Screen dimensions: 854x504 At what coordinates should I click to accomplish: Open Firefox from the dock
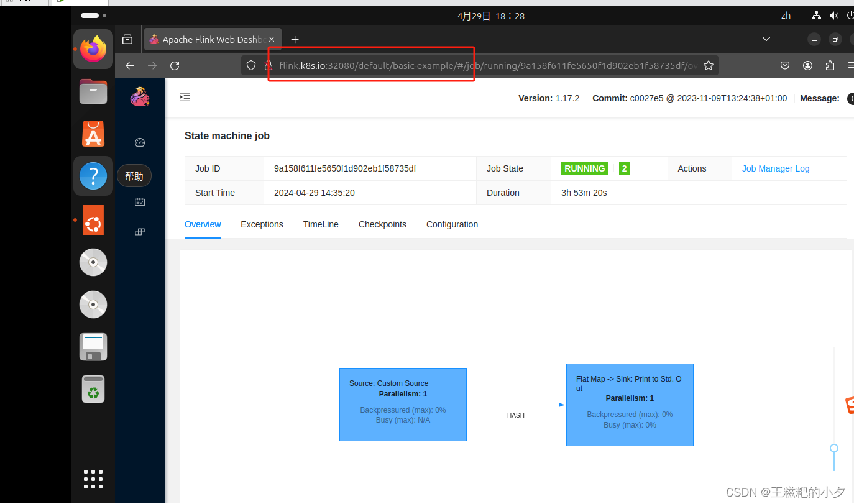[x=93, y=49]
